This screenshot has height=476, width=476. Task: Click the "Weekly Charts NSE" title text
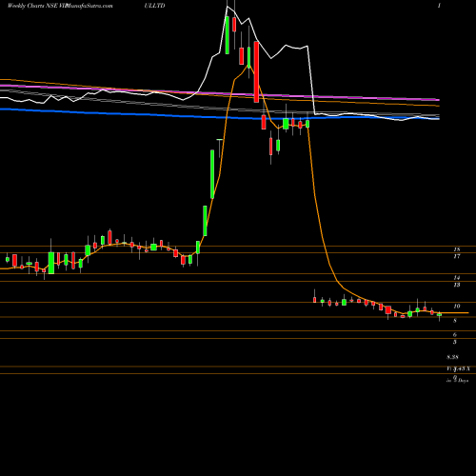(x=31, y=6)
